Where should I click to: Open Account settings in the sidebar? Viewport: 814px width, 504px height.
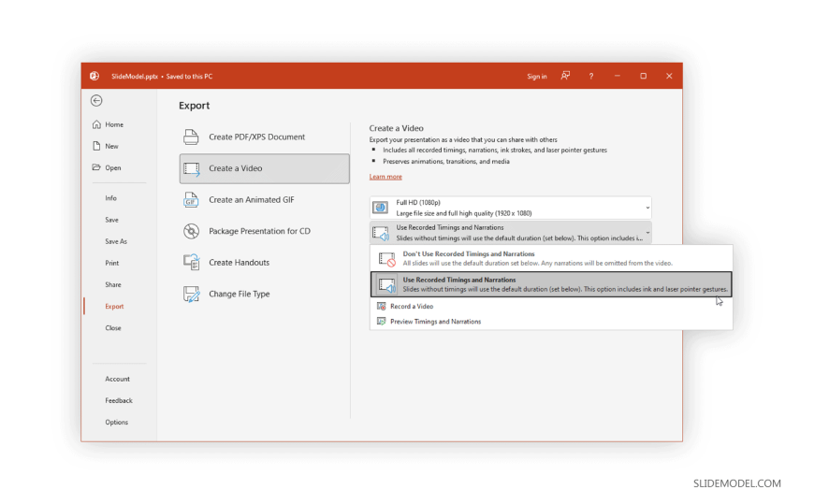click(x=117, y=379)
